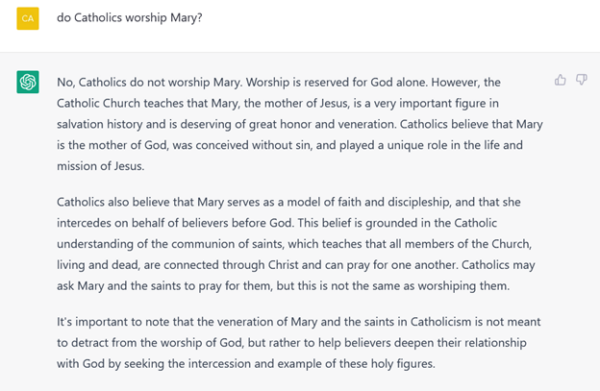The image size is (600, 391).
Task: Click the green ChatGPT logo avatar
Action: pos(28,82)
